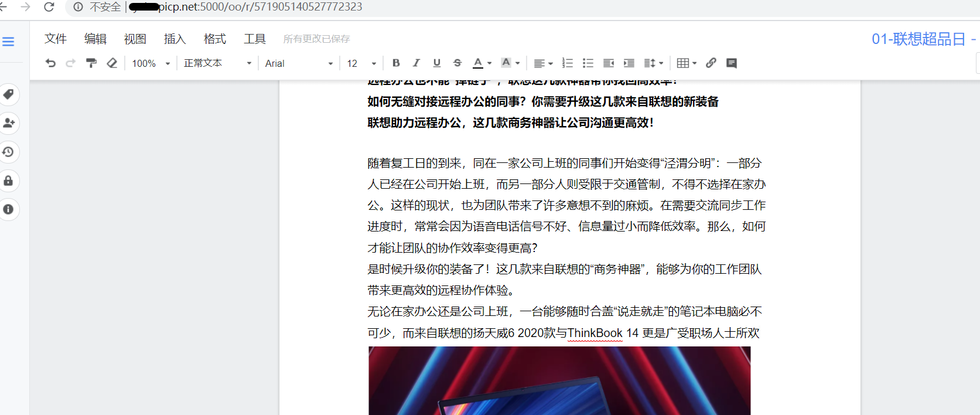The height and width of the screenshot is (415, 980).
Task: Click the misspelled word ThinkBook in the text
Action: pyautogui.click(x=595, y=333)
